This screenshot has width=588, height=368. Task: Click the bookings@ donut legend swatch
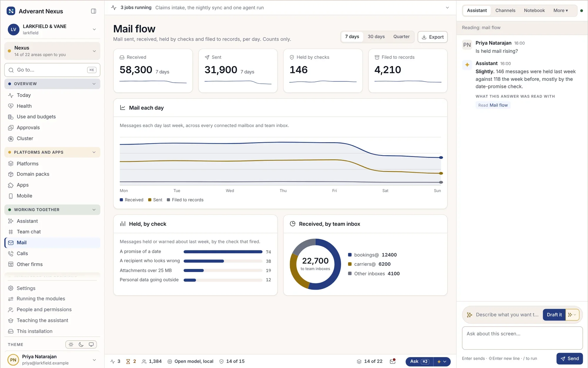tap(350, 255)
